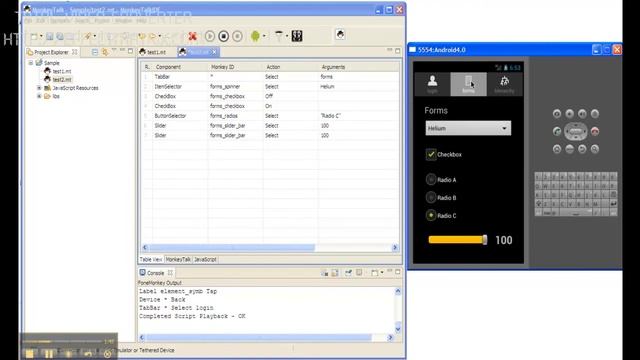Image resolution: width=640 pixels, height=360 pixels.
Task: Click the emulator home hardware button
Action: (x=557, y=149)
